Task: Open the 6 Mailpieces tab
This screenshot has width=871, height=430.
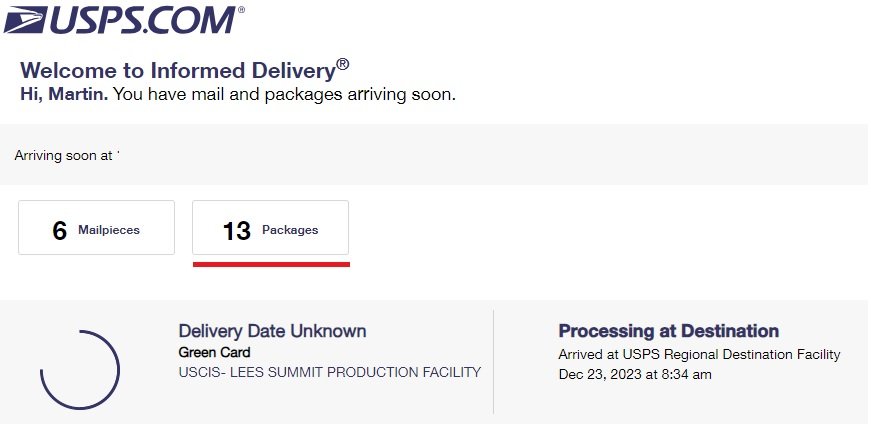Action: tap(96, 229)
